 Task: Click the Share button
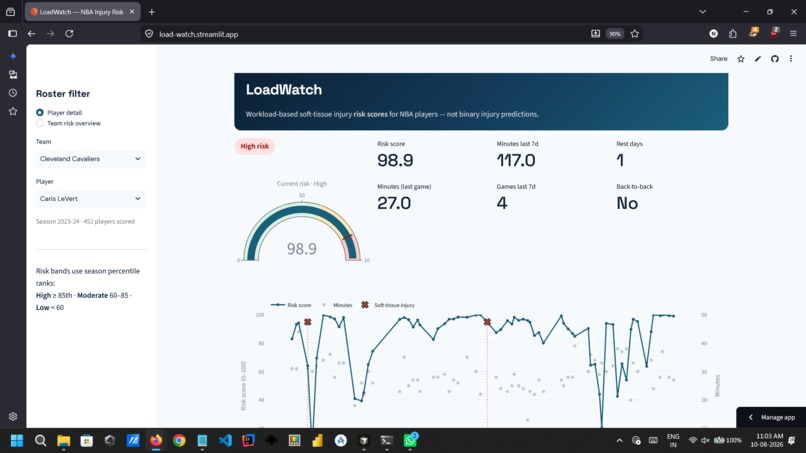(x=718, y=59)
